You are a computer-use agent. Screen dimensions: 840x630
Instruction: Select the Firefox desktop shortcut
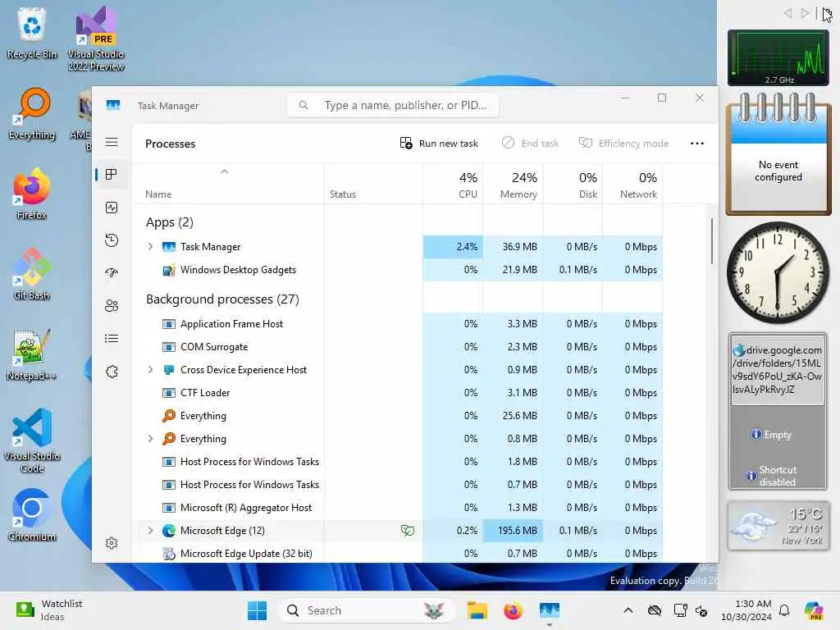click(x=32, y=194)
